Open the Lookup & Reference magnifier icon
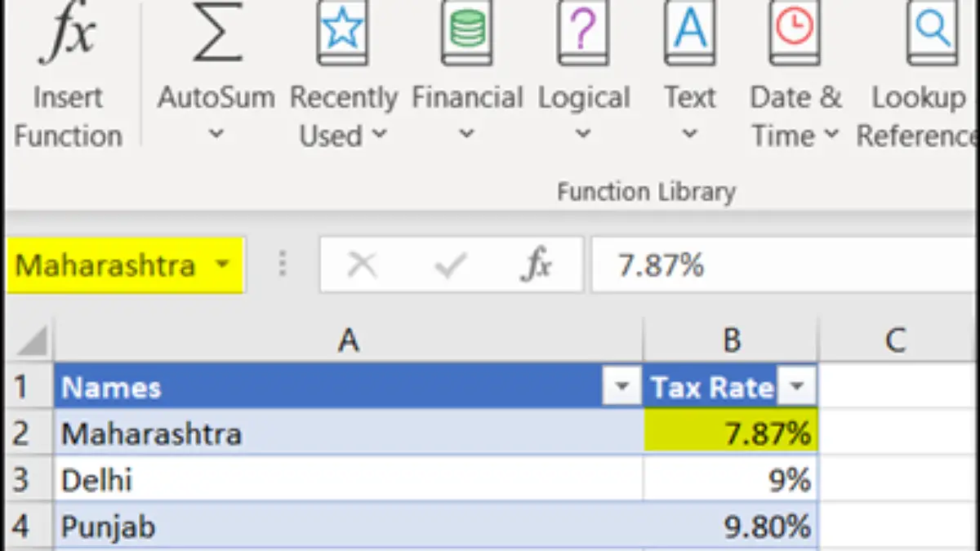Viewport: 980px width, 551px height. [x=932, y=33]
